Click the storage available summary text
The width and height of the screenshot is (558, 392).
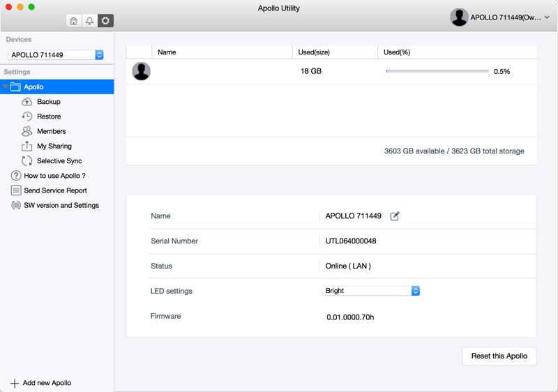(x=454, y=151)
